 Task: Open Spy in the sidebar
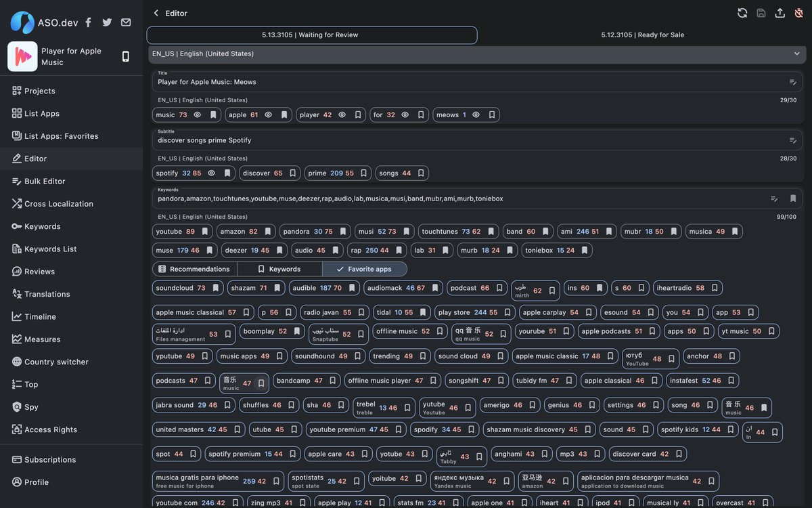pyautogui.click(x=71, y=407)
